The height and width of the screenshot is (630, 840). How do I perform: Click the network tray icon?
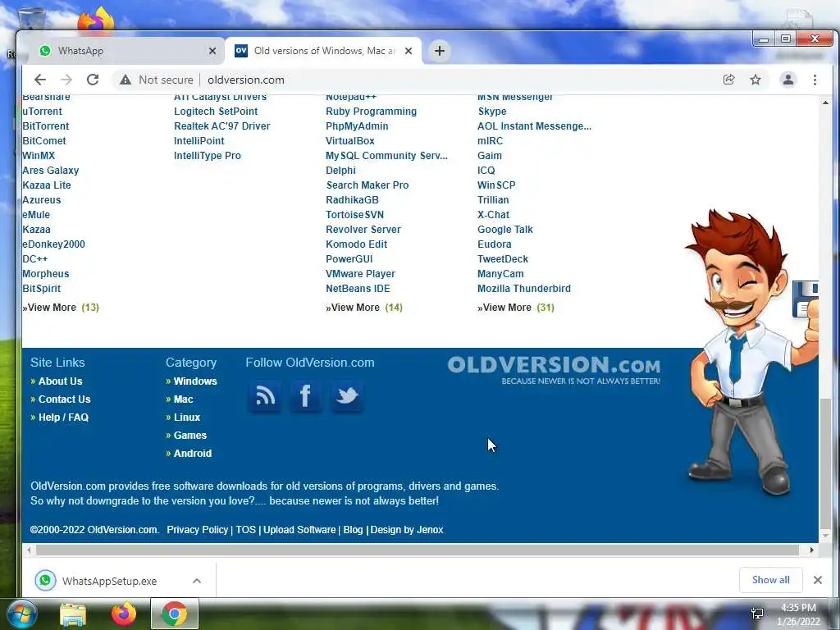[757, 614]
